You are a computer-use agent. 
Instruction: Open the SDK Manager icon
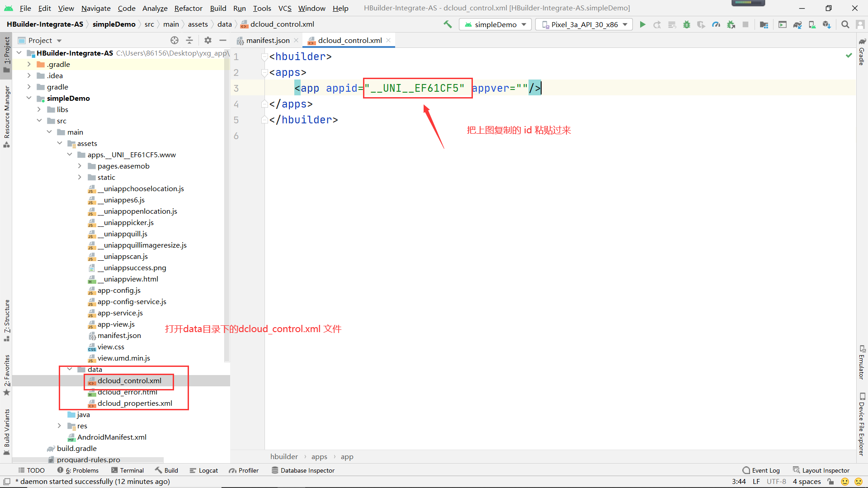[x=827, y=24]
